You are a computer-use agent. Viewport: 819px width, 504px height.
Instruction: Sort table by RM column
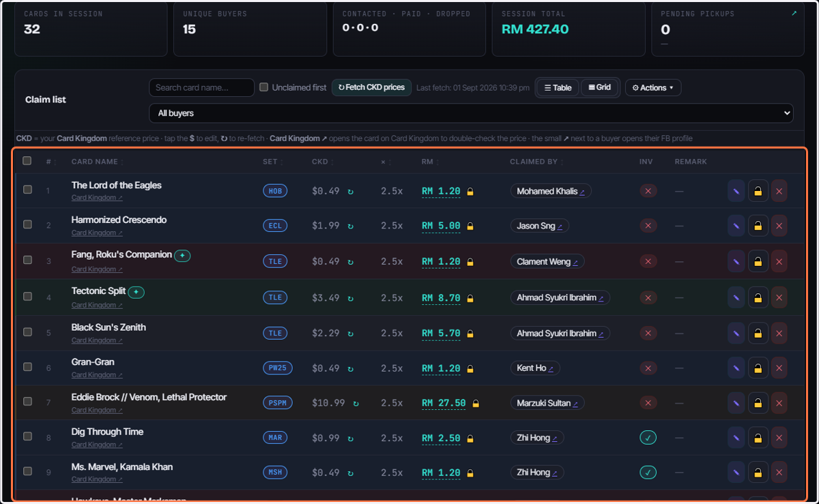tap(429, 162)
